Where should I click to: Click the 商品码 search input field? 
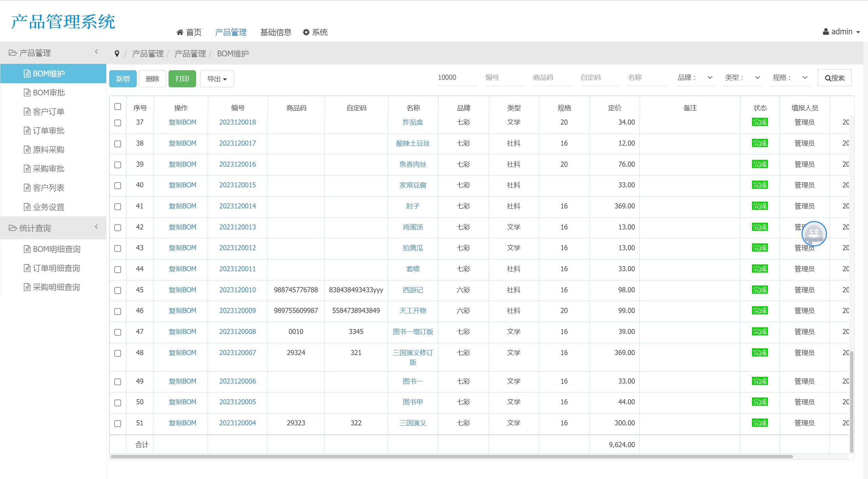click(552, 78)
